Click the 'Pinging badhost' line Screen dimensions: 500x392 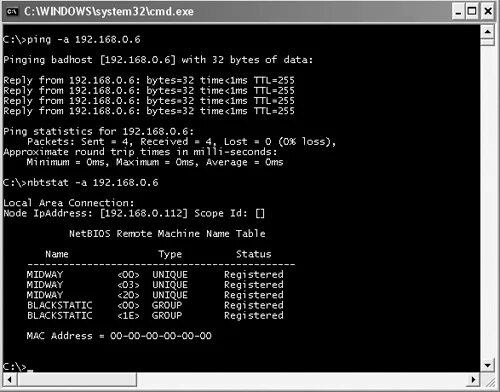pos(158,60)
